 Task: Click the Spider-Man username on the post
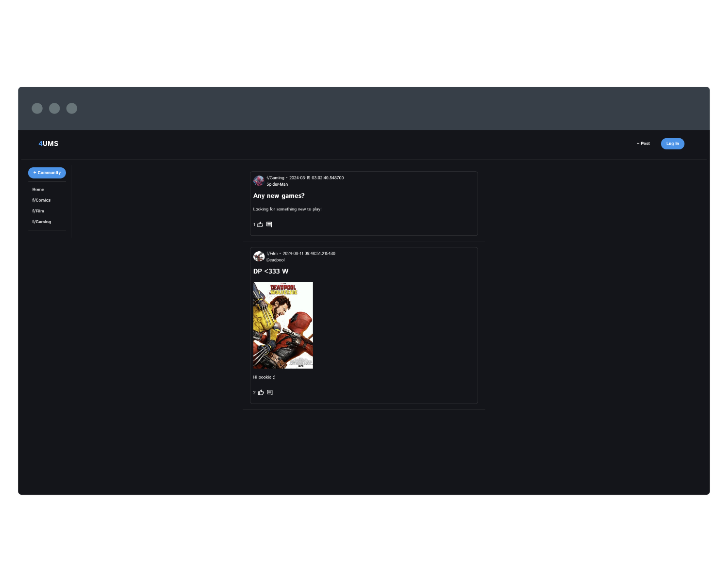coord(277,184)
